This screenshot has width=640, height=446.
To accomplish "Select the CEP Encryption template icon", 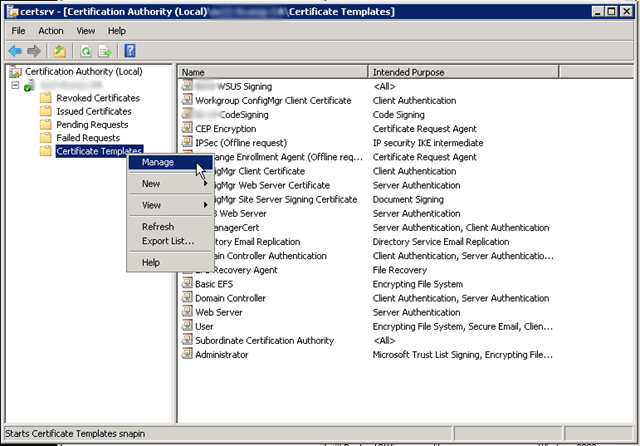I will click(x=187, y=129).
